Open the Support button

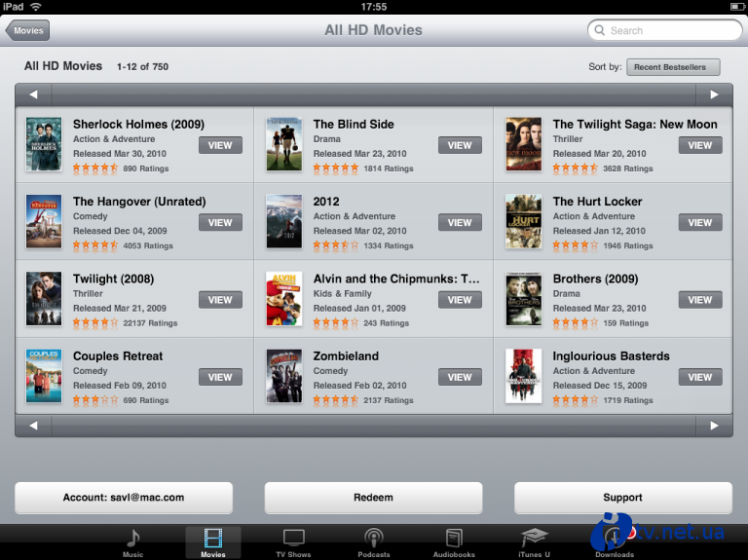pos(622,498)
